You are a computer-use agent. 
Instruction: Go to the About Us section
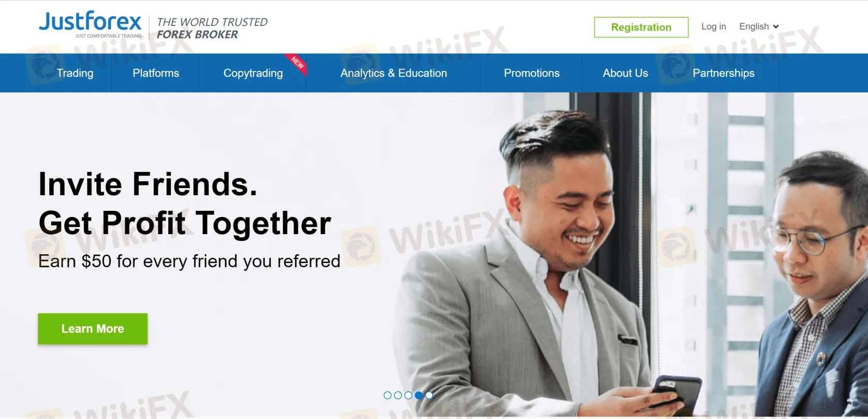pyautogui.click(x=625, y=73)
